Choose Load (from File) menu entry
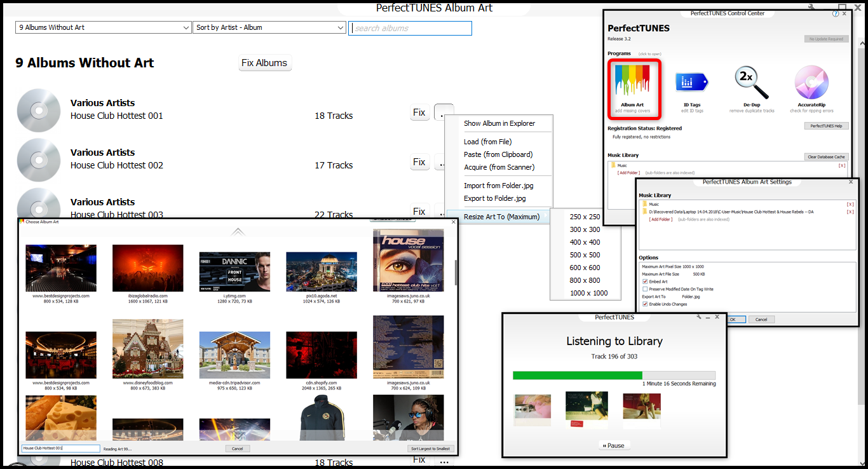This screenshot has height=469, width=868. tap(487, 142)
